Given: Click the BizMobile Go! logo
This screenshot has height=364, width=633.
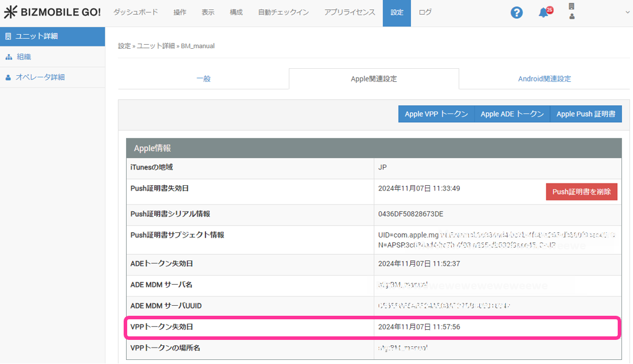Looking at the screenshot, I should click(x=52, y=12).
